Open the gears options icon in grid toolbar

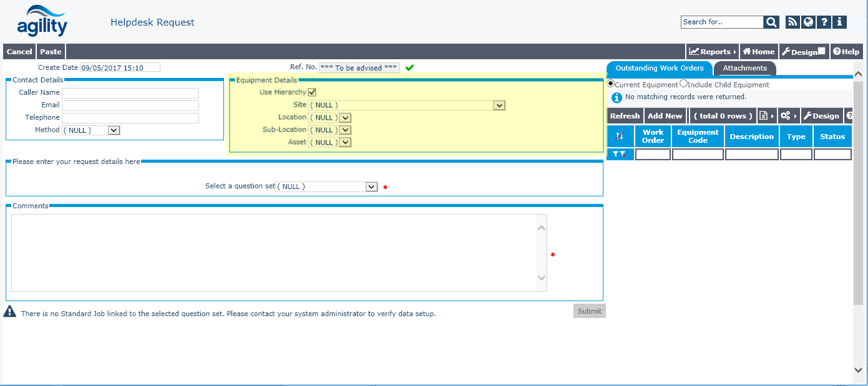(x=786, y=116)
